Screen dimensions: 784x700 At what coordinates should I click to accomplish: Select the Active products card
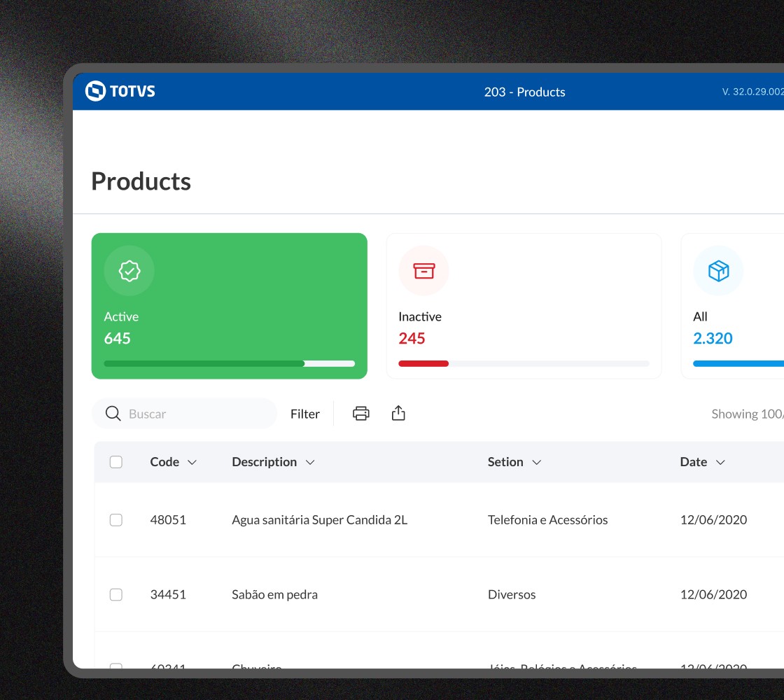click(230, 306)
